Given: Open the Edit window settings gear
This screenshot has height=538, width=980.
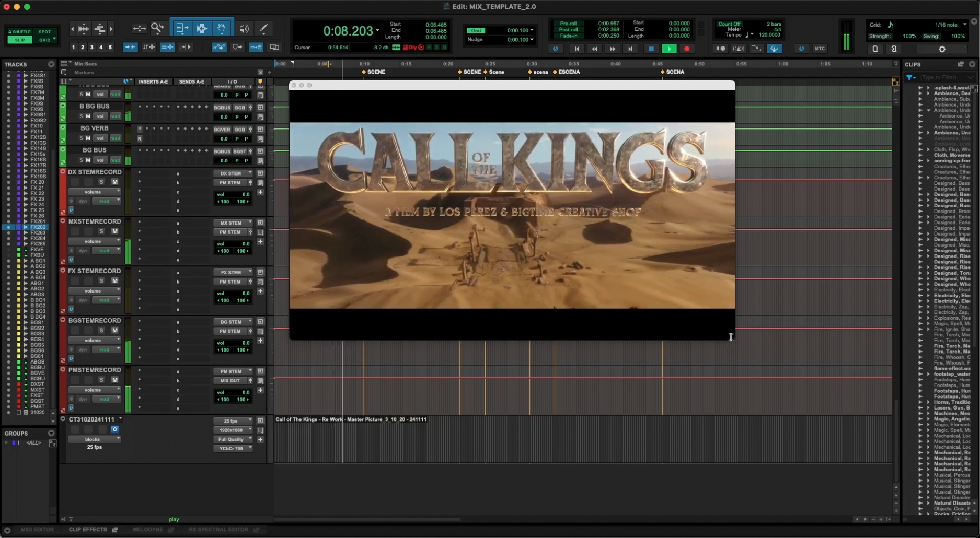Looking at the screenshot, I should click(x=942, y=49).
